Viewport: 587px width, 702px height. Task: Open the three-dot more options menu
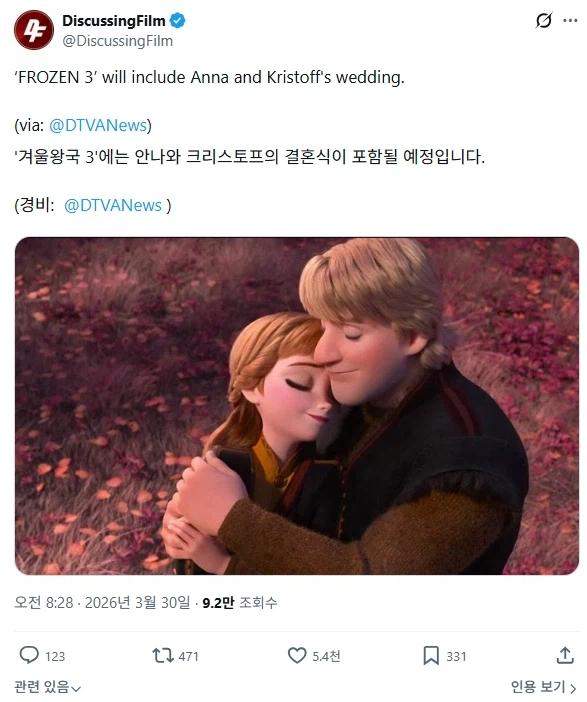[570, 20]
